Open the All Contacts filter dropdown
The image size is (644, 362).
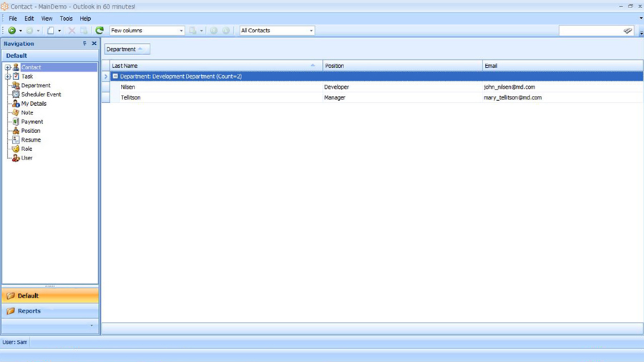[311, 31]
